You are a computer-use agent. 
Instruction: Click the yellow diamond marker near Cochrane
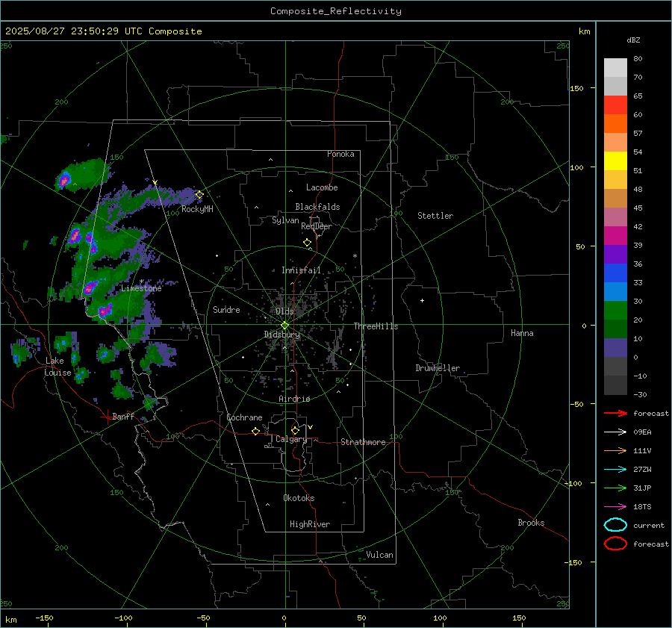[x=256, y=431]
